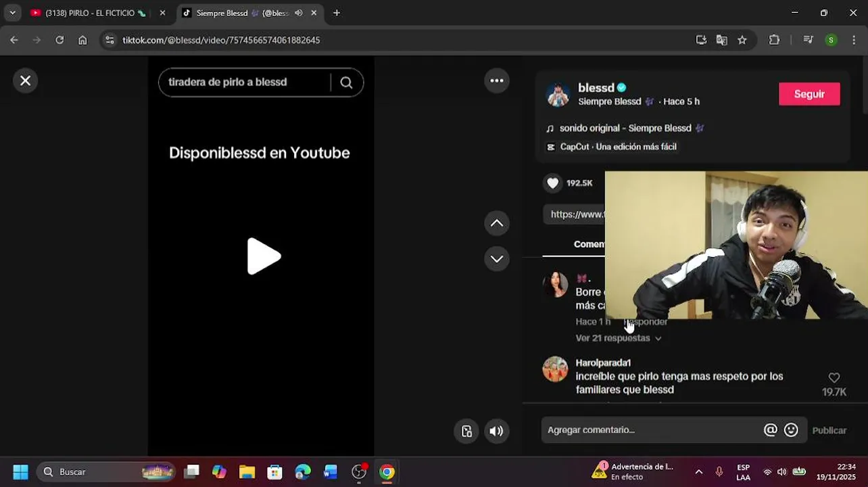Open the 'Advertencia de l...' weather alert widget

(633, 471)
